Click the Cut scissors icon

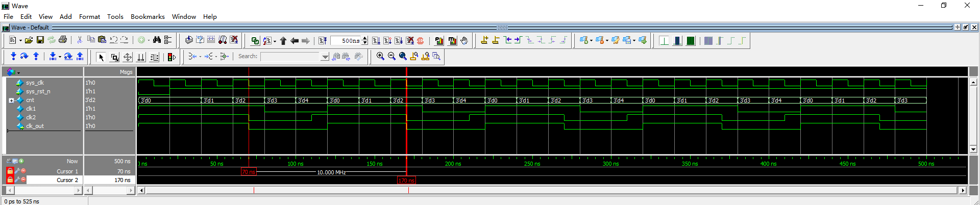click(x=80, y=40)
